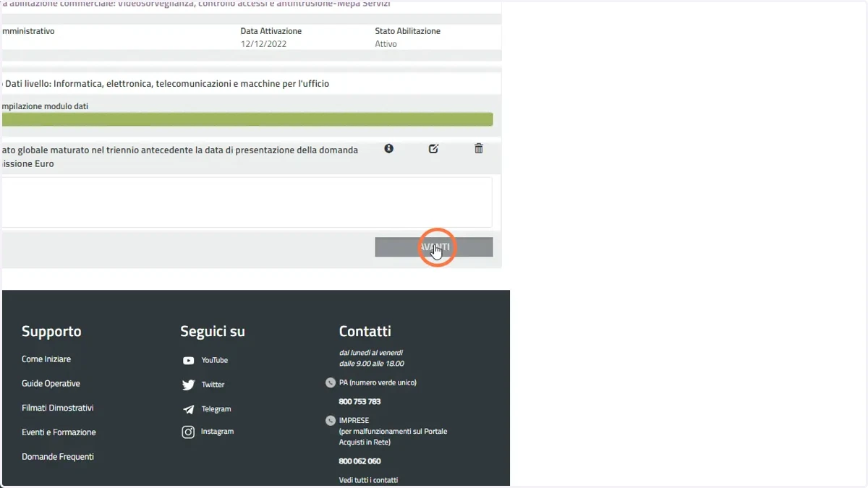Screen dimensions: 868x488
Task: Click the Data Attivazione column header
Action: [x=271, y=31]
